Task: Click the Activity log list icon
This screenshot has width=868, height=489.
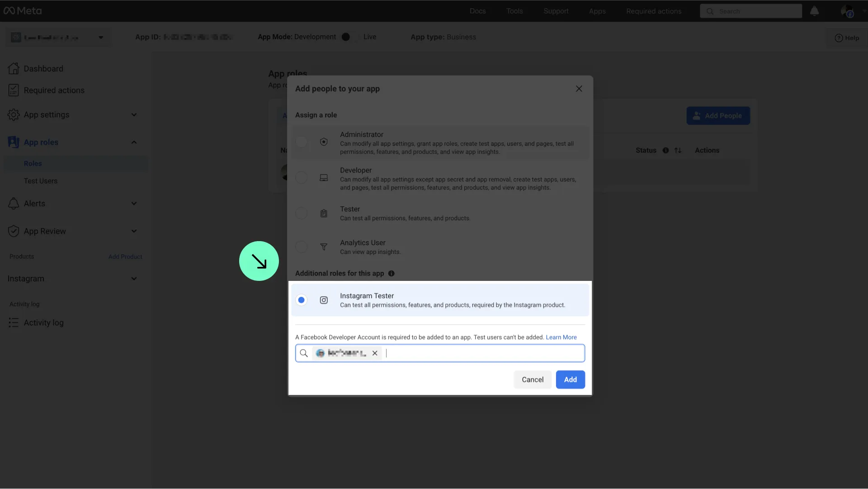Action: click(x=14, y=323)
